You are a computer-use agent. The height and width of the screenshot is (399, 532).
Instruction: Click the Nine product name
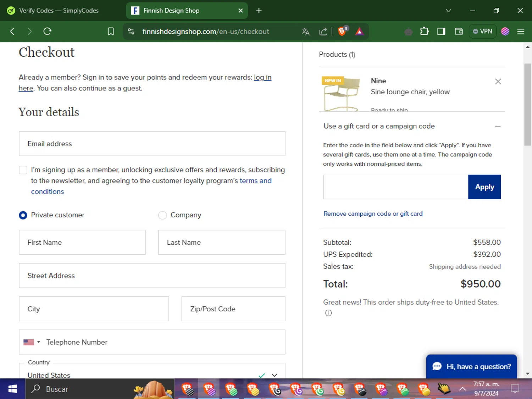click(x=378, y=81)
